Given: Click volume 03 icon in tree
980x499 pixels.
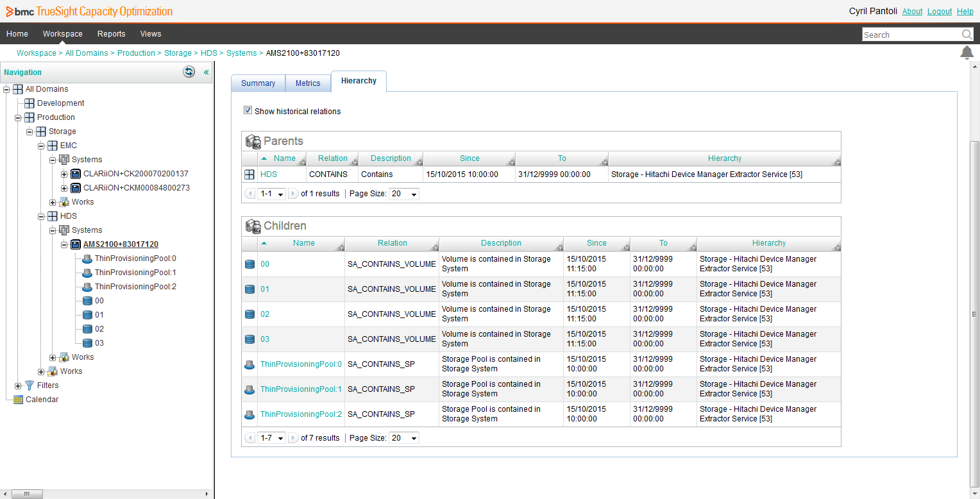Looking at the screenshot, I should [87, 343].
